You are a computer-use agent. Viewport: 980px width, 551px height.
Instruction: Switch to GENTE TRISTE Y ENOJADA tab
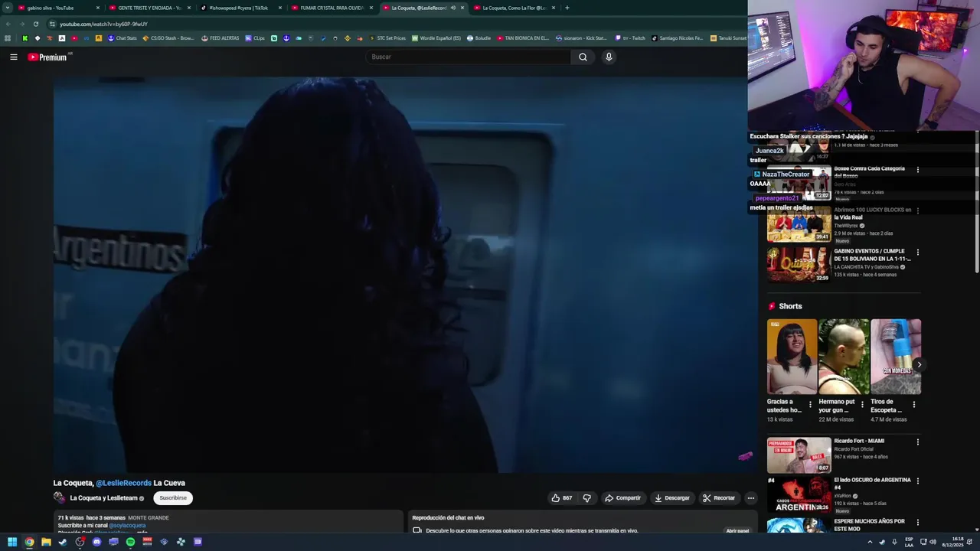[x=149, y=8]
